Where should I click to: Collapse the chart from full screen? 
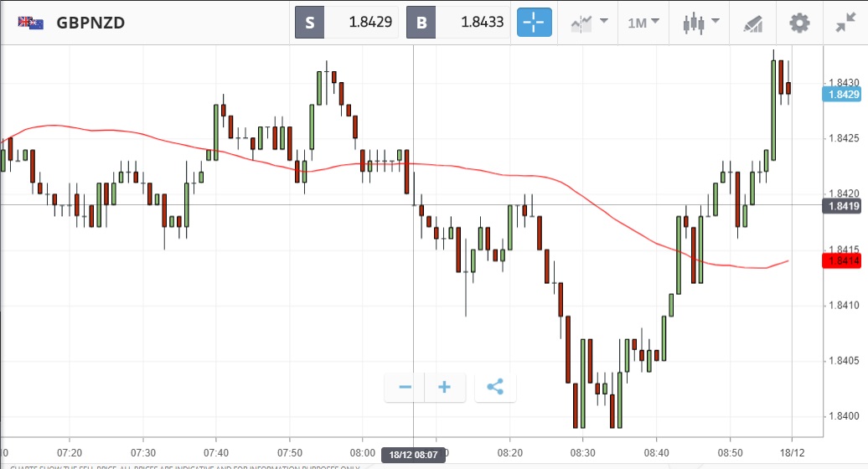pyautogui.click(x=845, y=23)
